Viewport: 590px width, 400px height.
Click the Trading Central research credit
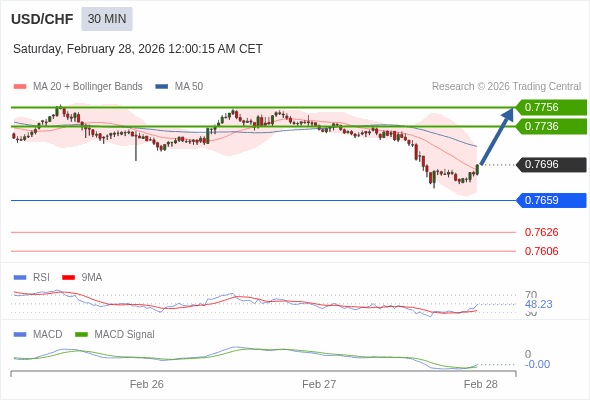(506, 87)
